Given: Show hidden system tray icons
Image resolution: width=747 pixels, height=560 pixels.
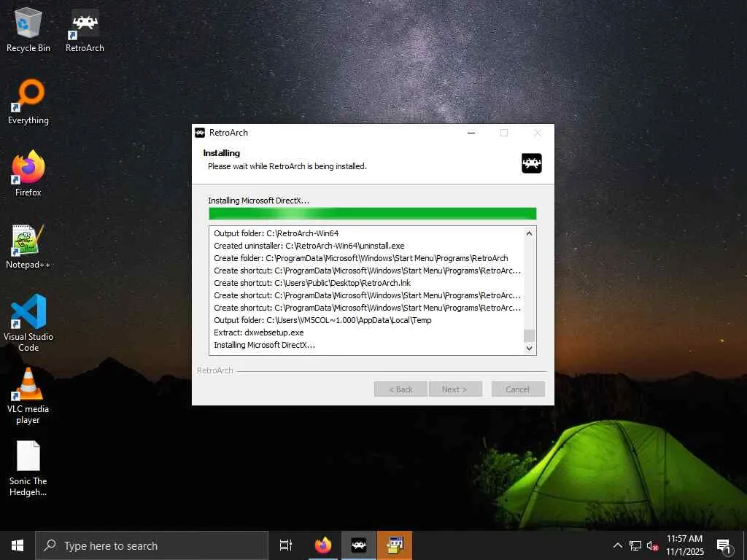Looking at the screenshot, I should tap(617, 545).
